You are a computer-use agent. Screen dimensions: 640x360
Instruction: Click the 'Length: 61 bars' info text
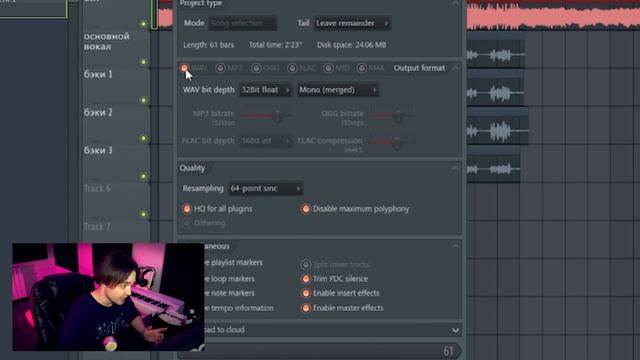tap(209, 45)
